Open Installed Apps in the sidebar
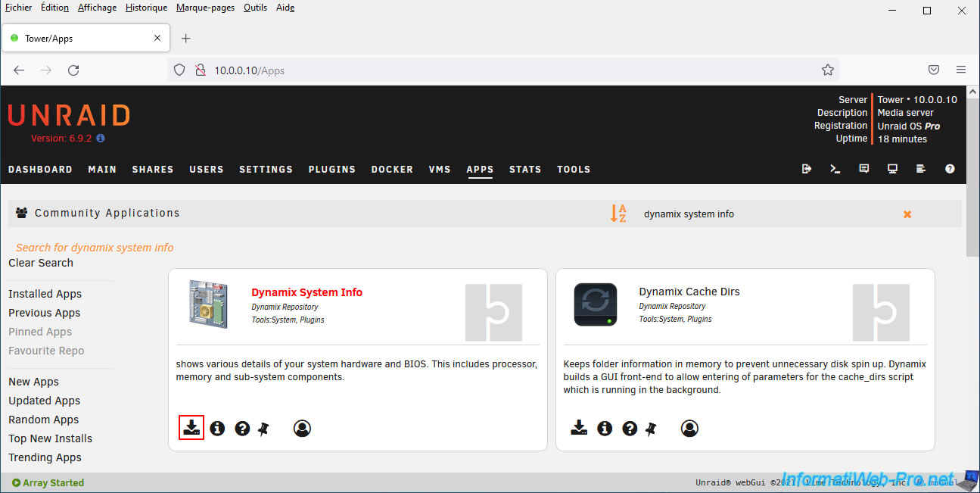Viewport: 980px width, 493px height. 45,294
